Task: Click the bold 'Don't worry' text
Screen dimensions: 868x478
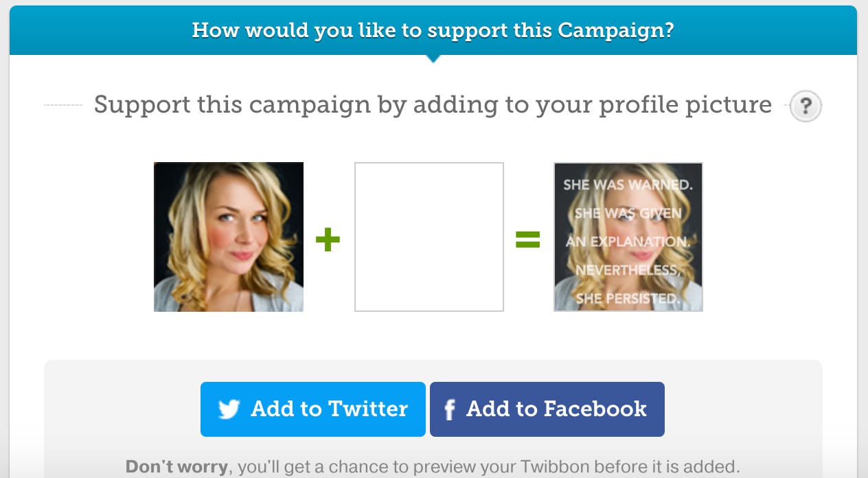Action: 176,467
